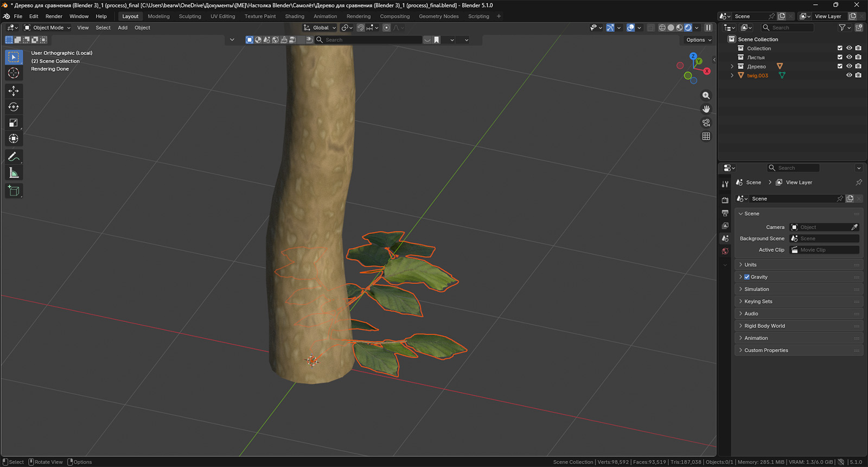The height and width of the screenshot is (467, 868).
Task: Select the Add Cube tool
Action: coord(14,191)
